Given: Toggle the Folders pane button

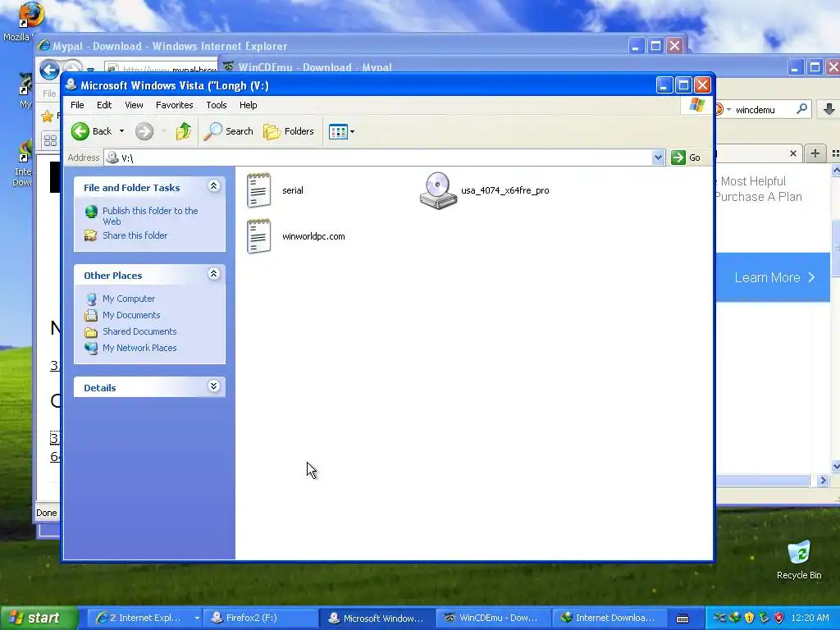Looking at the screenshot, I should click(288, 131).
